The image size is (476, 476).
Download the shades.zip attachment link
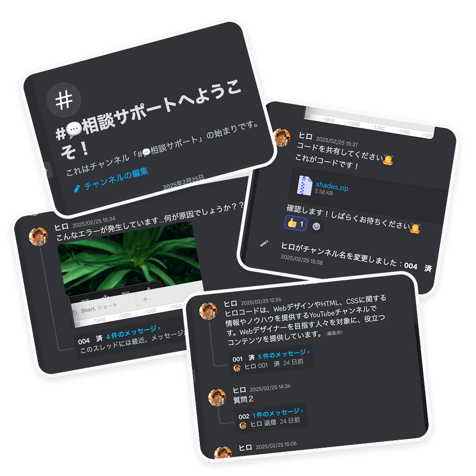point(332,186)
